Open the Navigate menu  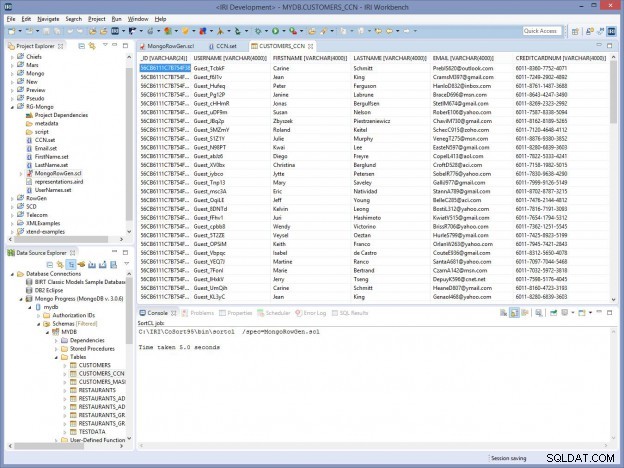pos(48,19)
